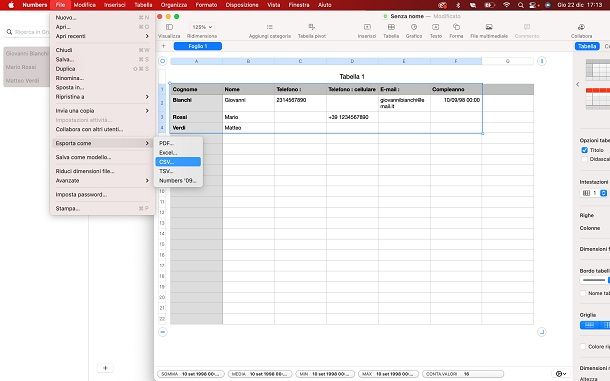Click the Commento toolbar icon
The image size is (610, 381).
(527, 27)
